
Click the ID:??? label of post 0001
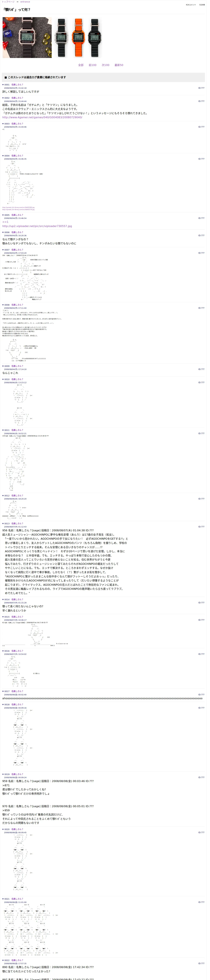point(201,88)
